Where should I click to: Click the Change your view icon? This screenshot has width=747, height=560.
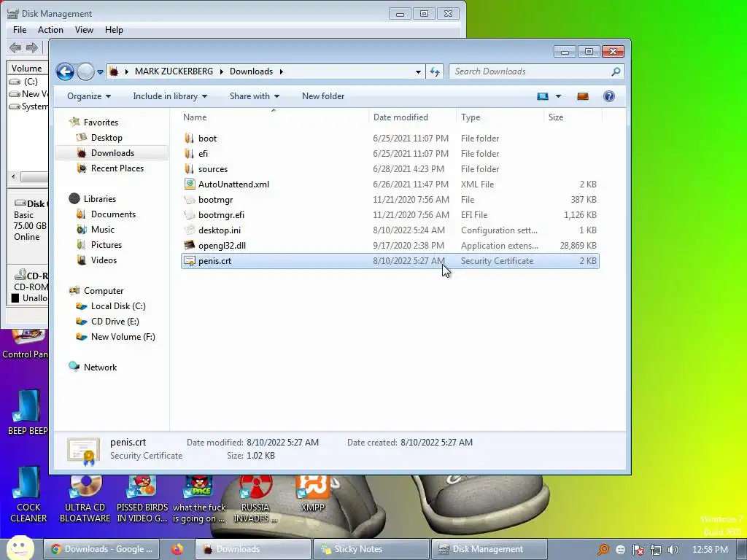[x=543, y=97]
